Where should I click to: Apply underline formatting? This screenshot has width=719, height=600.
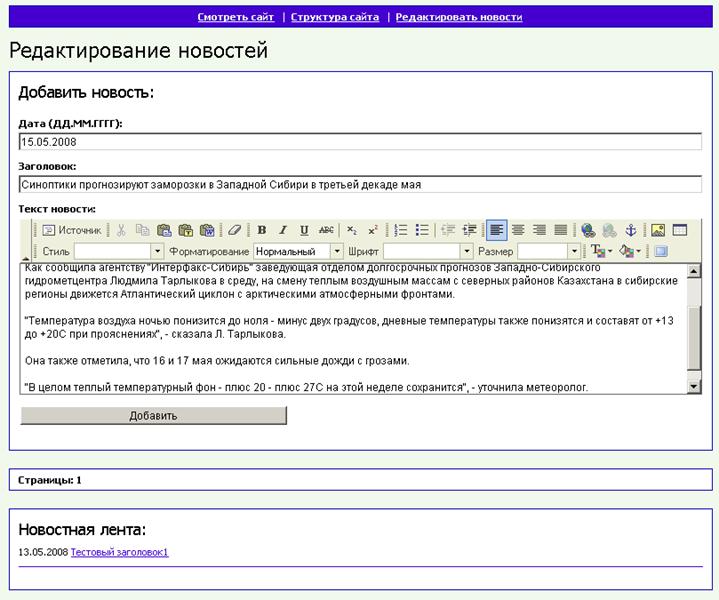click(304, 230)
